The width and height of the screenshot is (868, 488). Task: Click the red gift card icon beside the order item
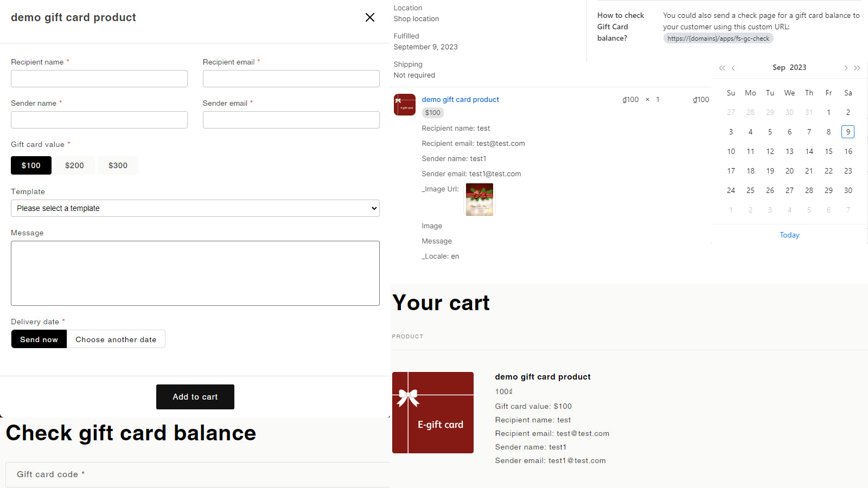tap(404, 104)
